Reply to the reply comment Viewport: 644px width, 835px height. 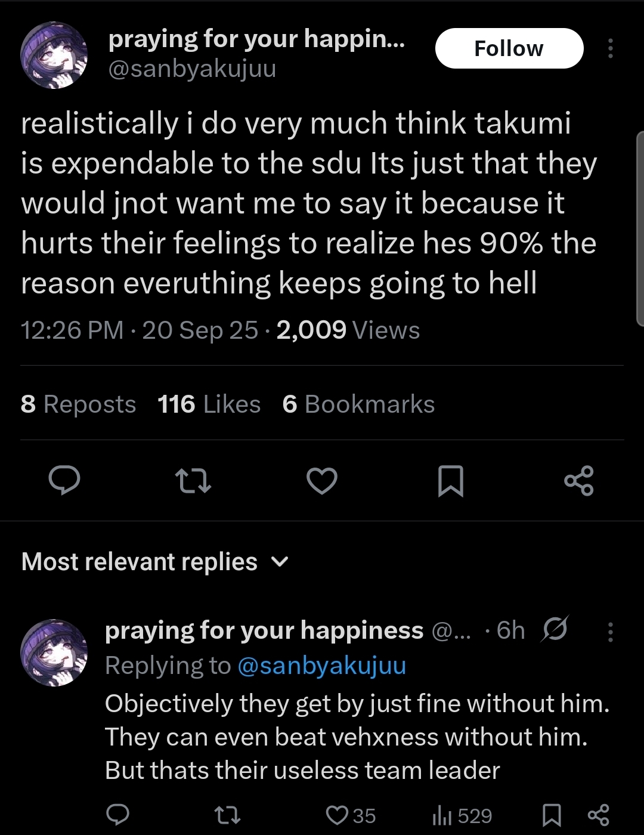coord(117,815)
